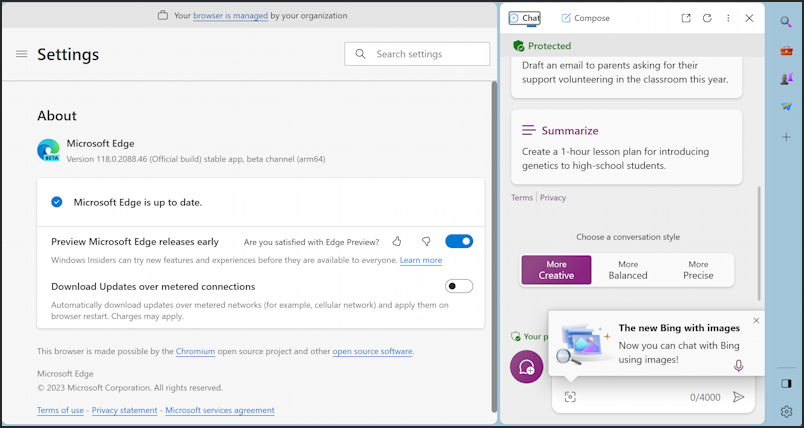Add a sidebar app with plus icon
Viewport: 804px width, 428px height.
coord(786,137)
